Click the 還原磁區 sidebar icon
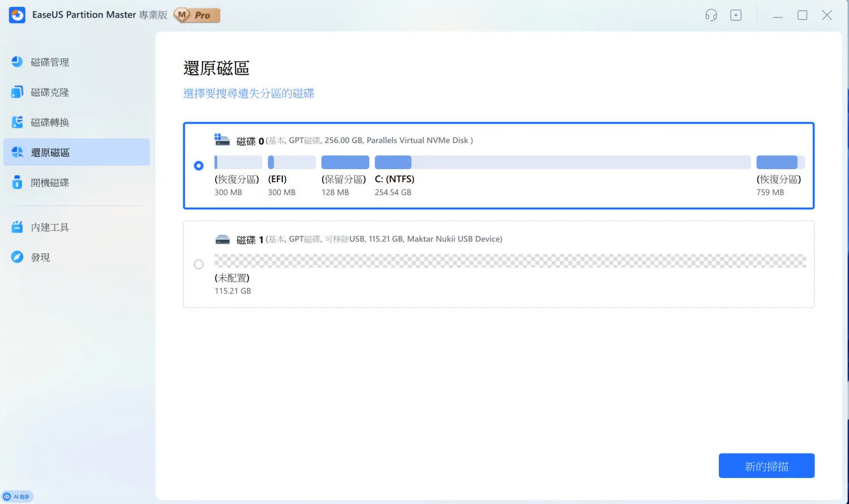This screenshot has width=849, height=504. 17,152
